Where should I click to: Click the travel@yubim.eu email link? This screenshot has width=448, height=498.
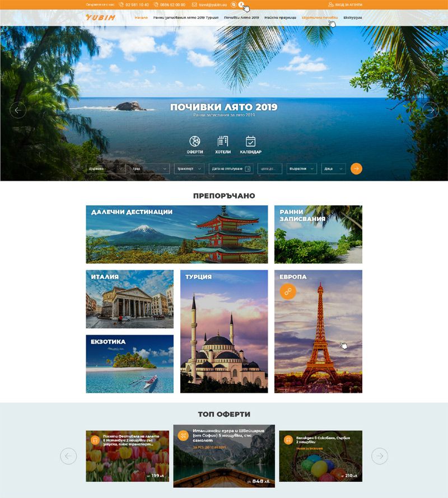[x=209, y=5]
